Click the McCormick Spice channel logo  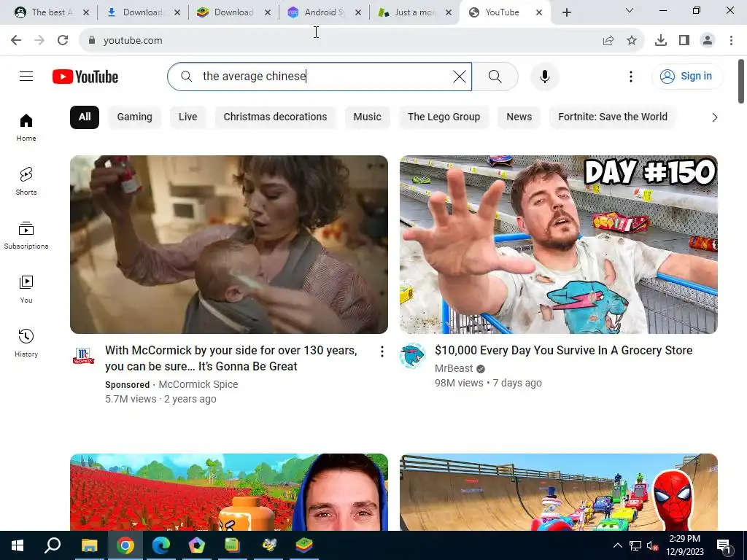(83, 356)
